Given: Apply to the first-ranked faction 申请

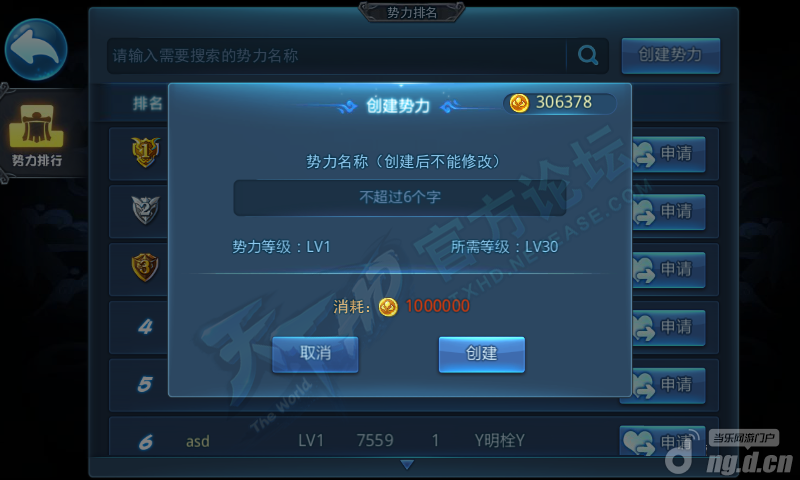Looking at the screenshot, I should point(669,154).
